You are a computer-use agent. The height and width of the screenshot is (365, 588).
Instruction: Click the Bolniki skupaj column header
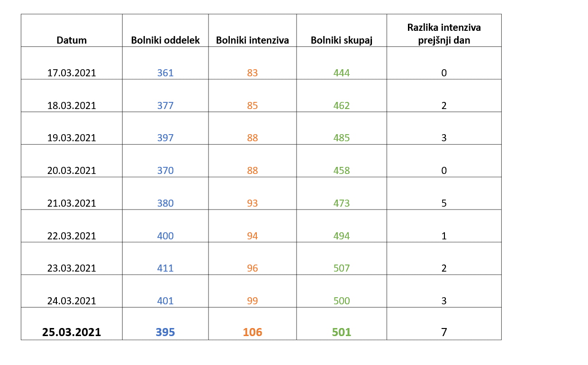(x=342, y=40)
